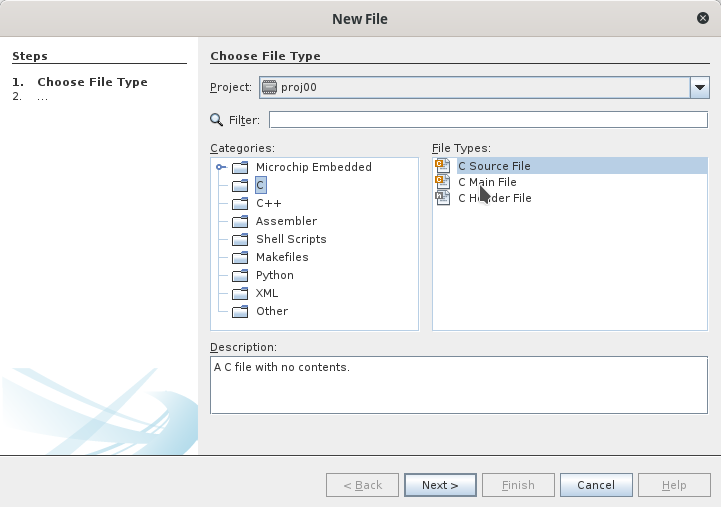
Task: Click the C++ category folder icon
Action: 240,203
